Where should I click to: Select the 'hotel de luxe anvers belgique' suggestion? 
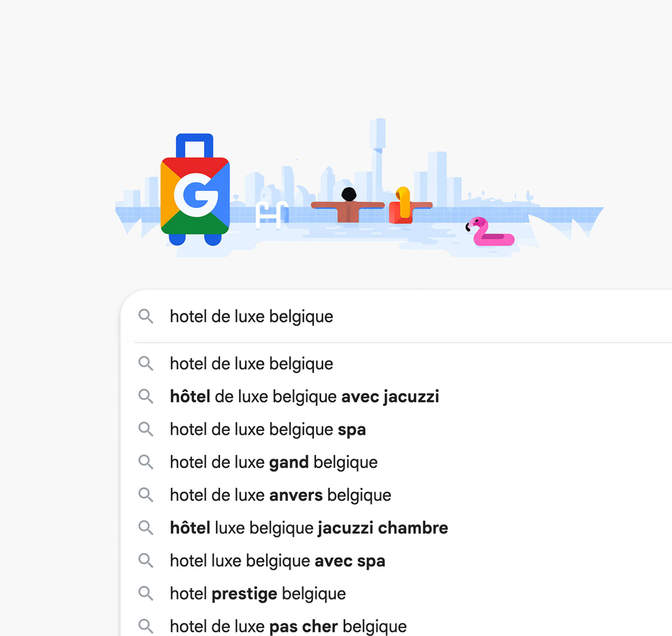280,495
